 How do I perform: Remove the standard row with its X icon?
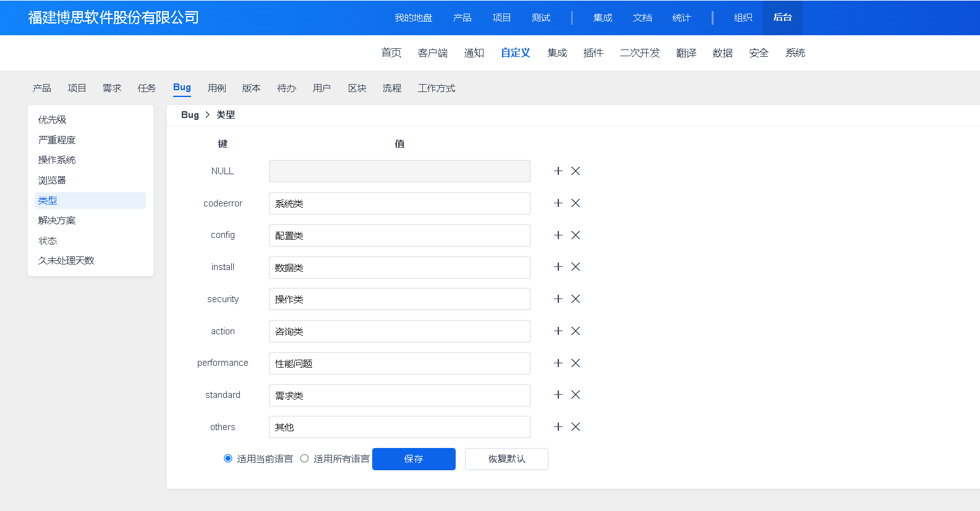[576, 395]
